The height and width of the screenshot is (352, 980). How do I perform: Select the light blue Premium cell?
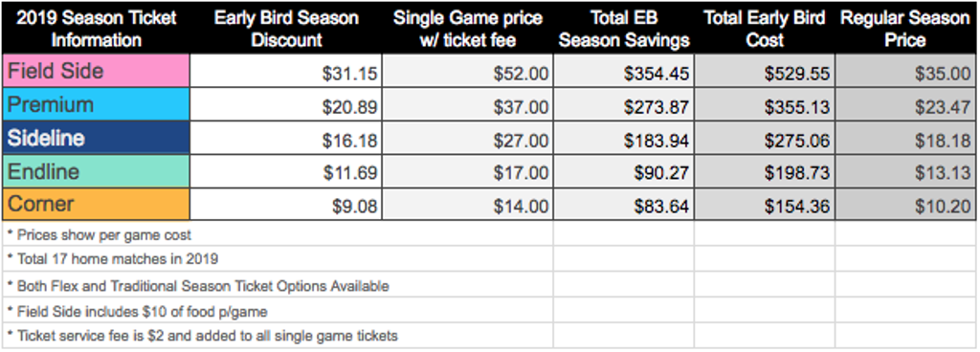(97, 104)
